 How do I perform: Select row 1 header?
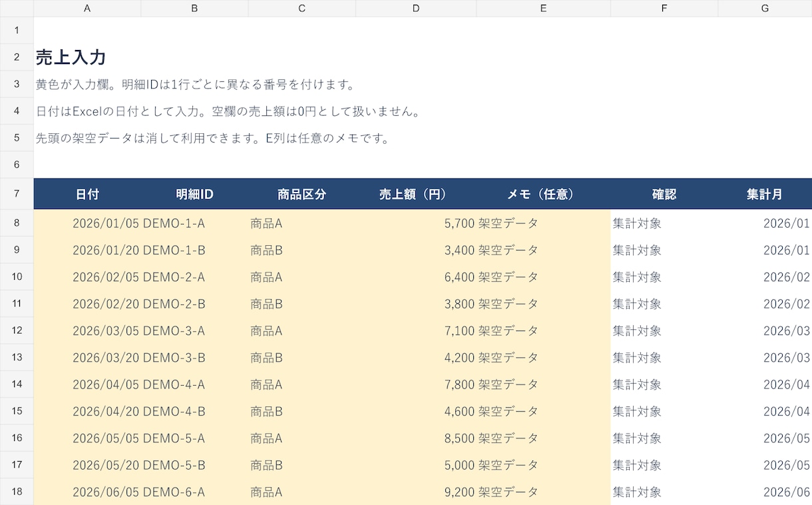tap(17, 31)
